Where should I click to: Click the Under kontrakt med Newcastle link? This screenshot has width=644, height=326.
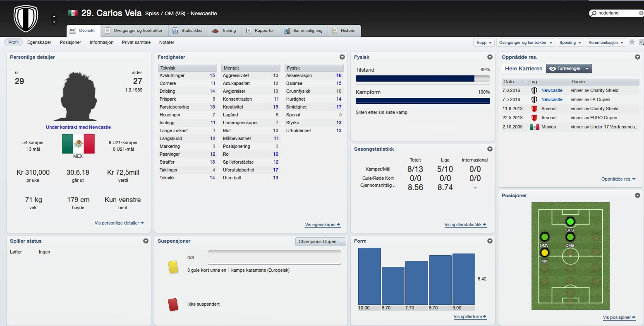[x=78, y=127]
